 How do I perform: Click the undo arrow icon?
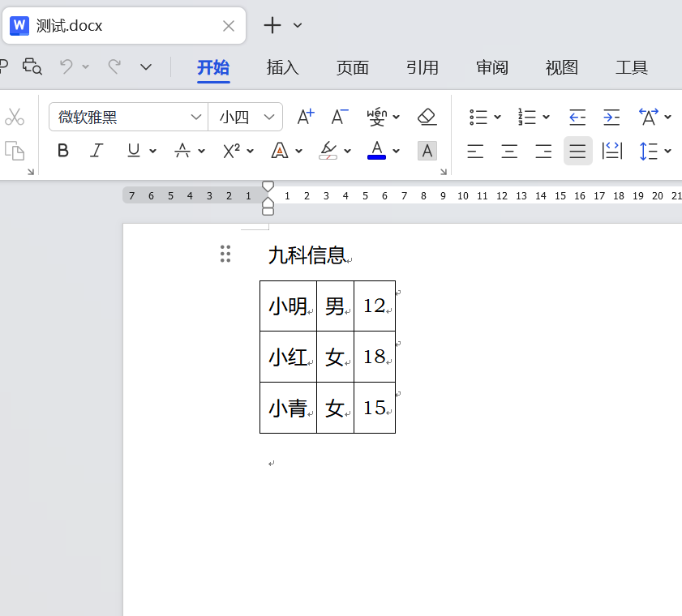pos(66,66)
